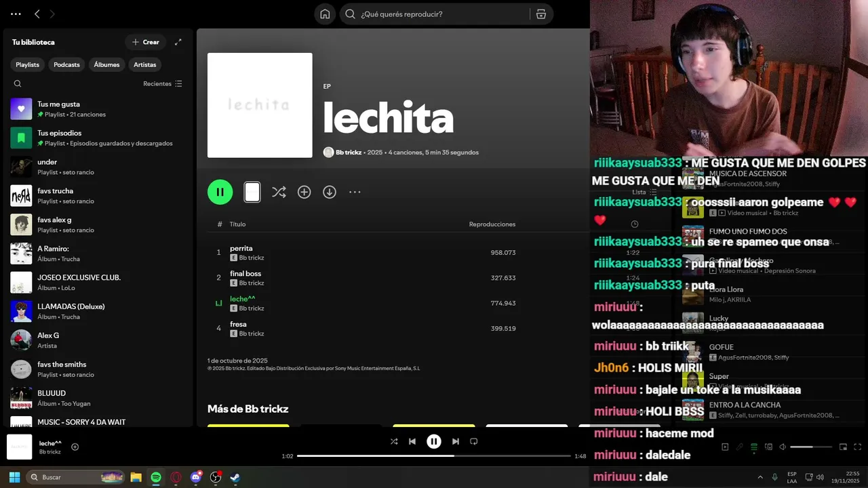Viewport: 868px width, 488px height.
Task: Click the 'Más de Bb trickz' heading
Action: [248, 409]
